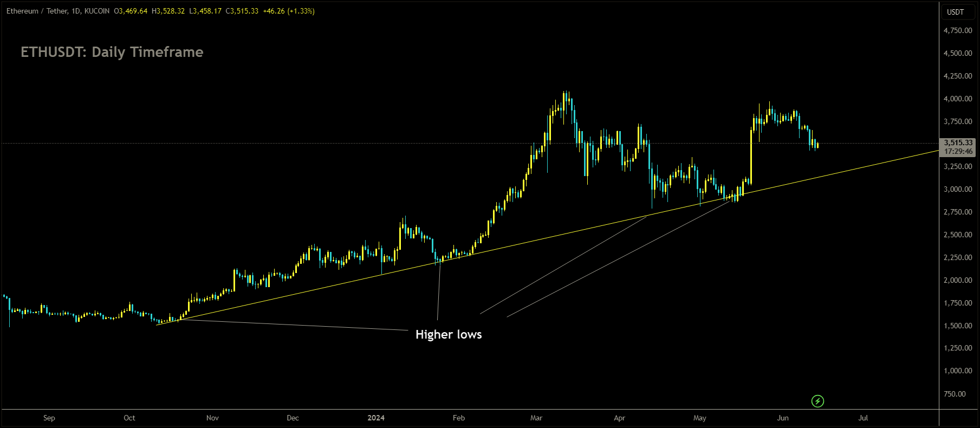Click the Jul label on time axis
This screenshot has height=428, width=980.
(864, 418)
